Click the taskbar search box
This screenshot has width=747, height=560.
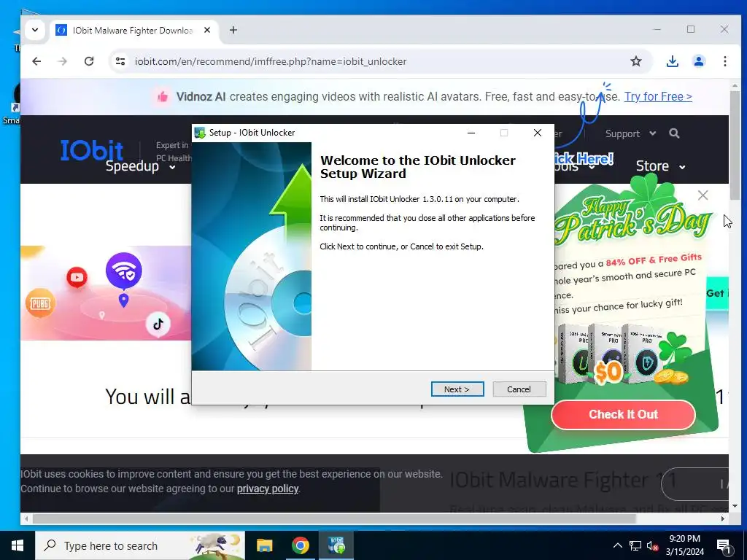[140, 545]
